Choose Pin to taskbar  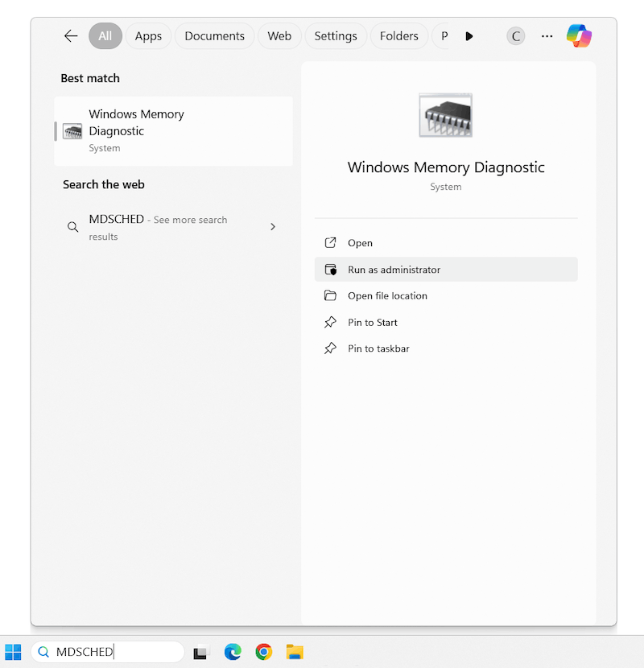(x=446, y=348)
